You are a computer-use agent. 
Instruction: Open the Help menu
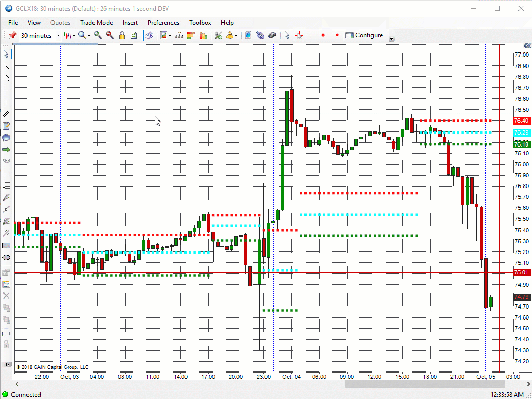coord(227,23)
